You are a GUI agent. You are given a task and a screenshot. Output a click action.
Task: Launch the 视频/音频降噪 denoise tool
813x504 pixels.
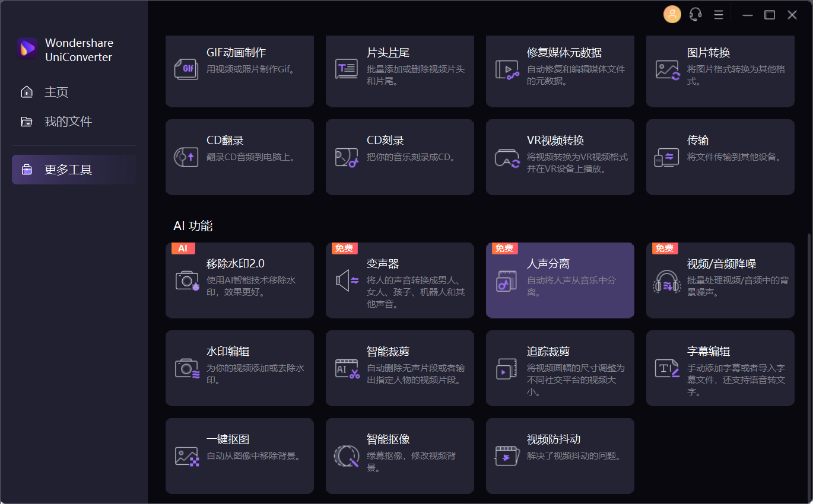(720, 280)
